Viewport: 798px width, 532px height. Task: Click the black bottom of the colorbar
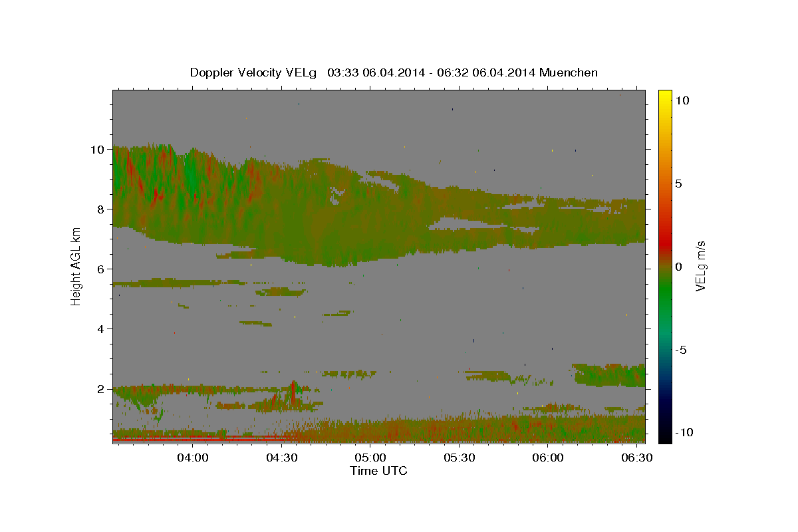664,438
